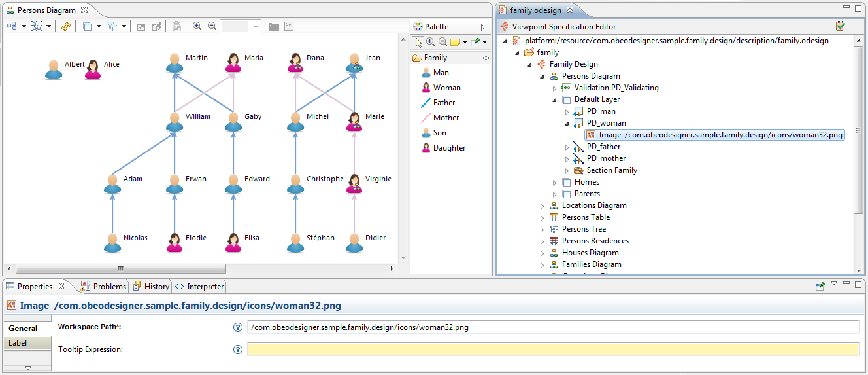Image resolution: width=868 pixels, height=375 pixels.
Task: Click the Refresh diagram icon
Action: (x=66, y=27)
